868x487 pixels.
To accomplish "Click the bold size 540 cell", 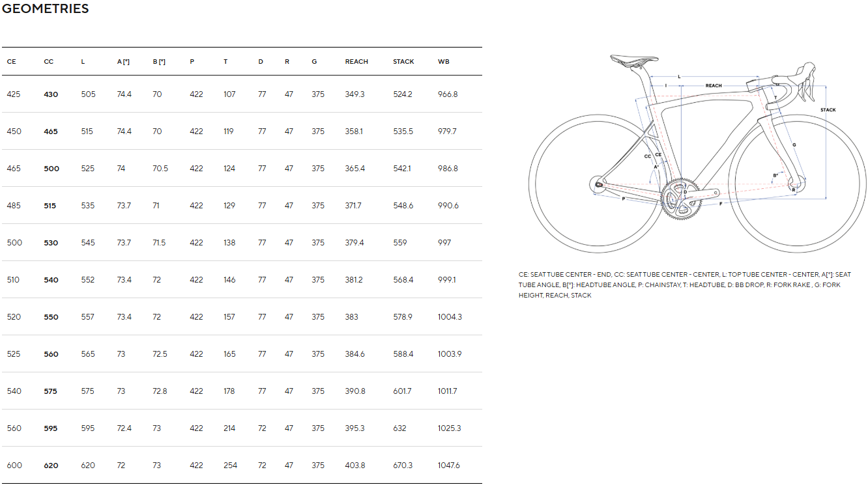I will click(x=51, y=280).
